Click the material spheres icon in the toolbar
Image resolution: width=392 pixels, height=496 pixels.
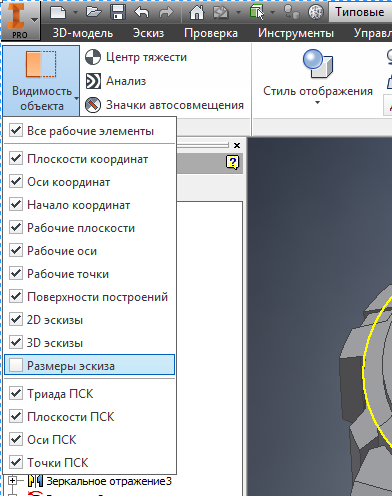291,13
